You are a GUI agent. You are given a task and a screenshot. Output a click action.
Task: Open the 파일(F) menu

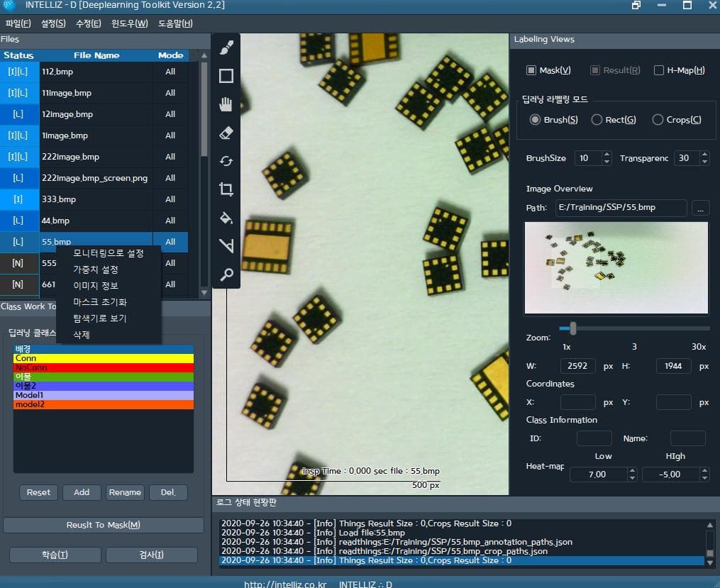(18, 23)
